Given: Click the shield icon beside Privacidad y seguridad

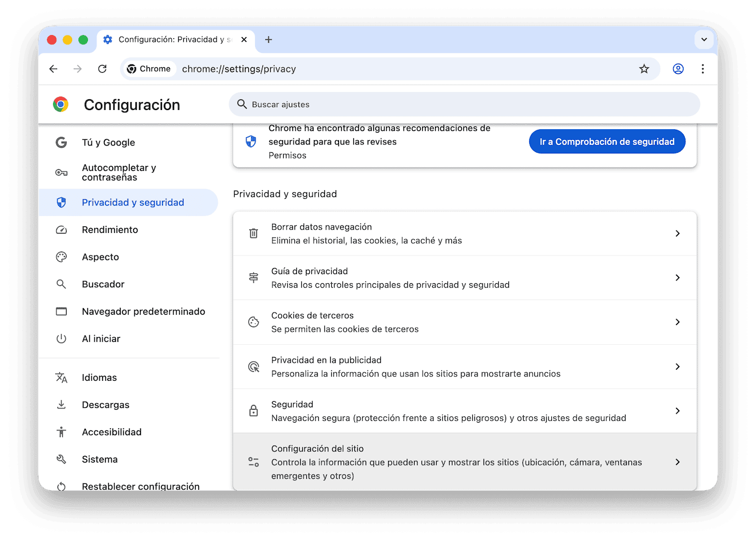Looking at the screenshot, I should (61, 202).
